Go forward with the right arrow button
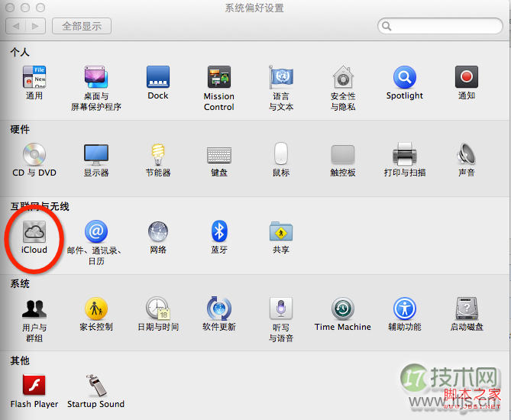Screen dimensions: 511x420 click(x=36, y=26)
